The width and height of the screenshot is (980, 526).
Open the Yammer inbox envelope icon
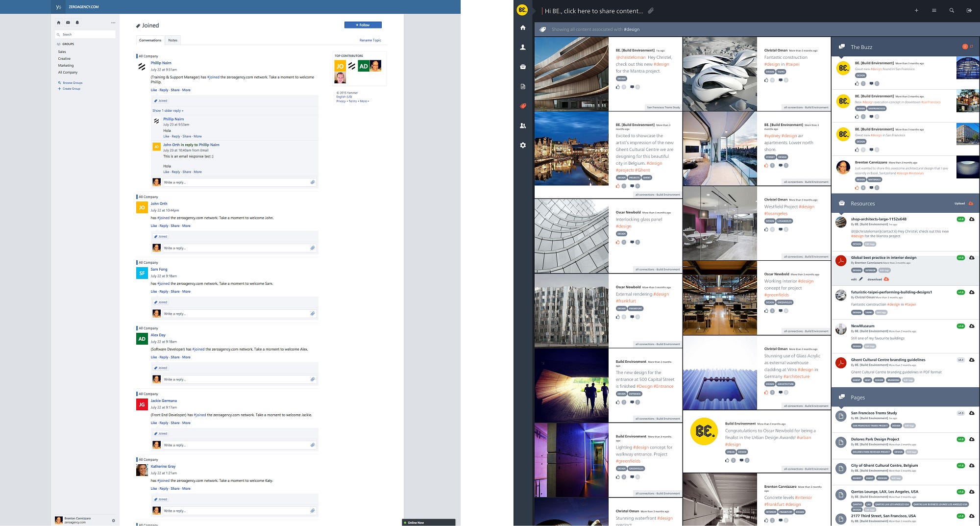pyautogui.click(x=68, y=23)
